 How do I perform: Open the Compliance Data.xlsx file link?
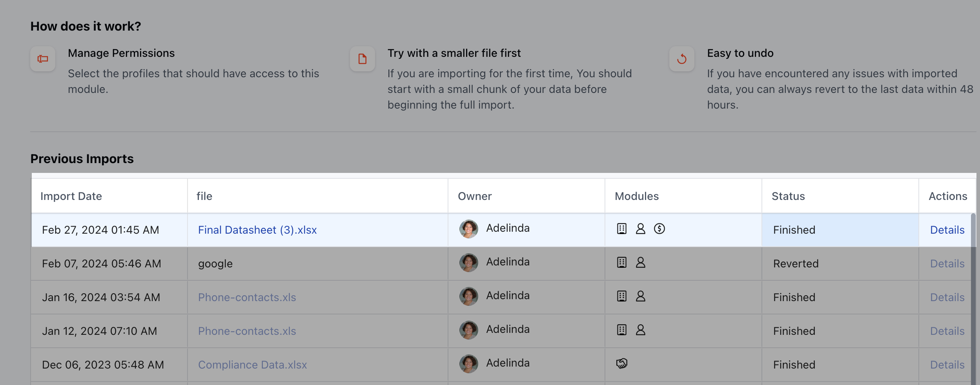(252, 365)
